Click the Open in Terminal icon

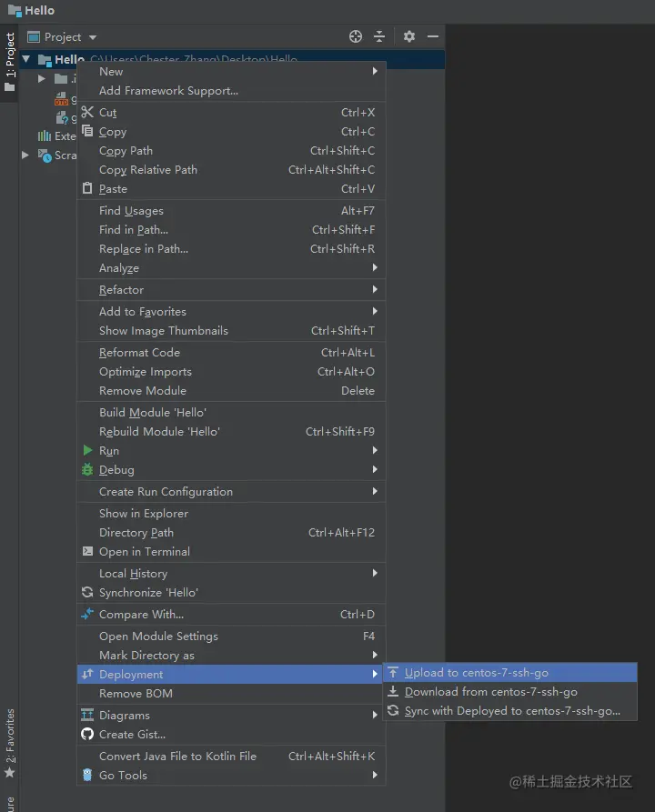87,551
